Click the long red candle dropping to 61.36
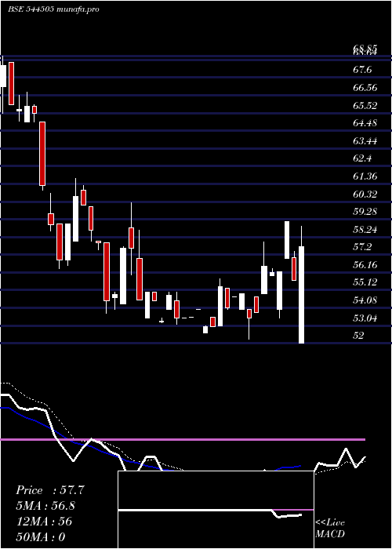Image resolution: width=392 pixels, height=549 pixels. (42, 154)
